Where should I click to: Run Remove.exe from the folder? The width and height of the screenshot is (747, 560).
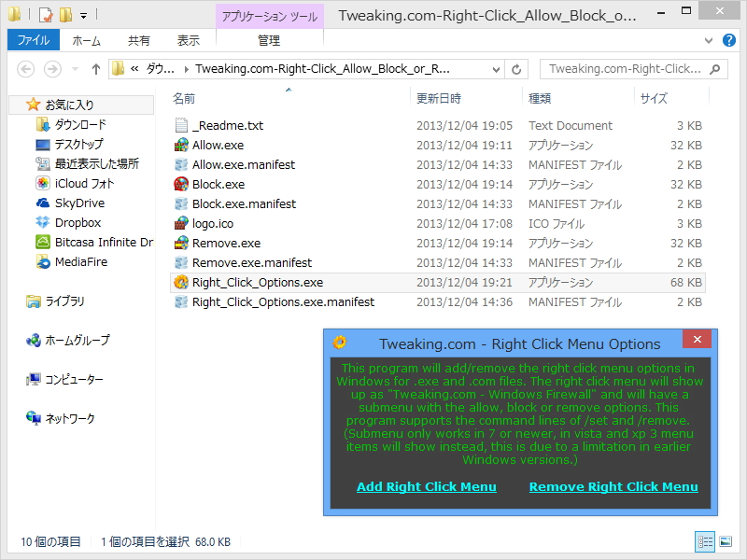point(211,243)
